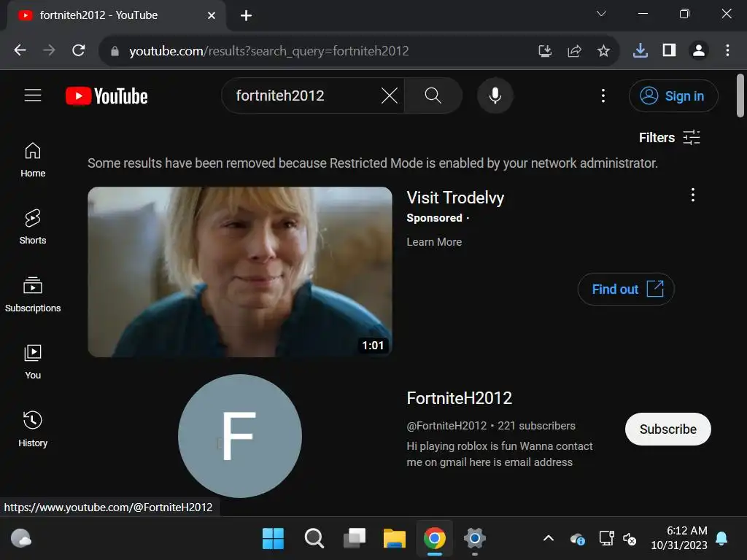This screenshot has width=747, height=560.
Task: Click the sponsored Trodelvy video thumbnail
Action: click(240, 272)
